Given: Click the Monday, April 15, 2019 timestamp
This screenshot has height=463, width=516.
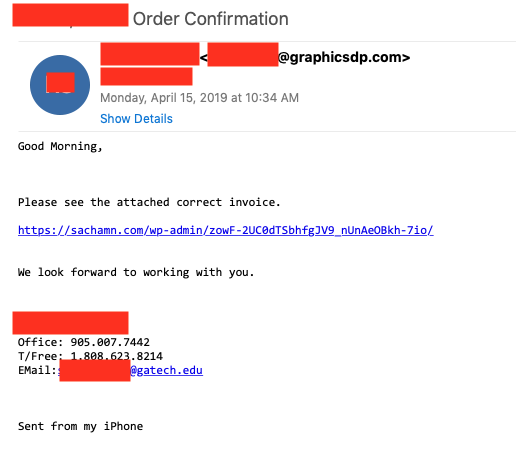Looking at the screenshot, I should coord(199,98).
